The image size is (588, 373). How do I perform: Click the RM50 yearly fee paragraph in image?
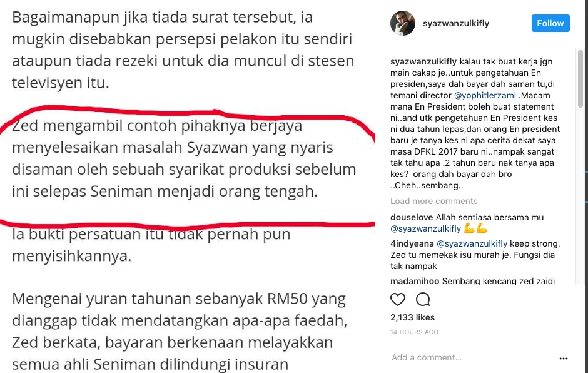[x=180, y=331]
